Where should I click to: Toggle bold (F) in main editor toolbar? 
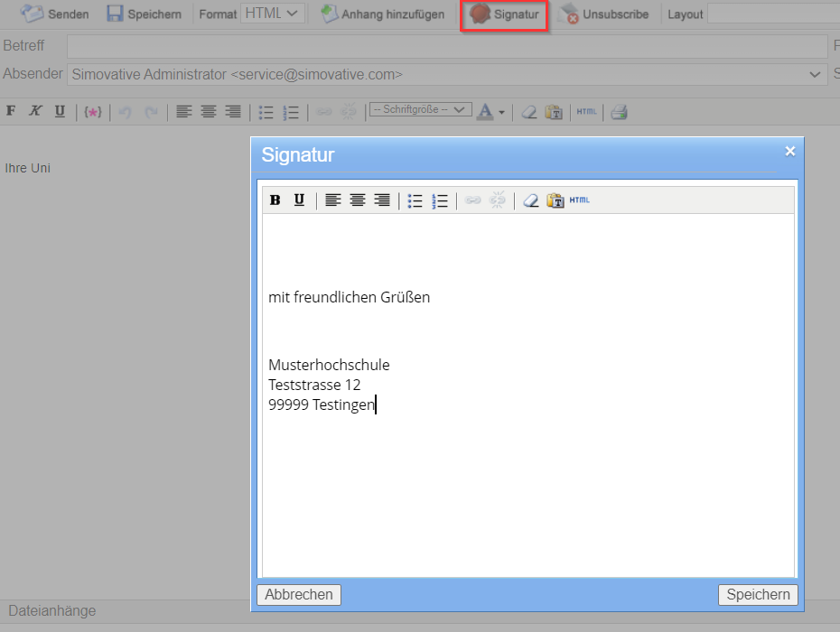tap(11, 111)
